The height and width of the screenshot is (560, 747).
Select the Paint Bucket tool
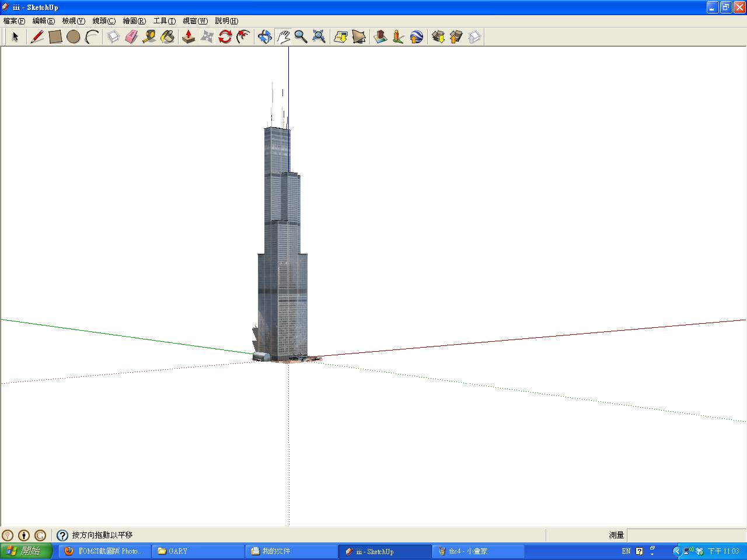[167, 37]
